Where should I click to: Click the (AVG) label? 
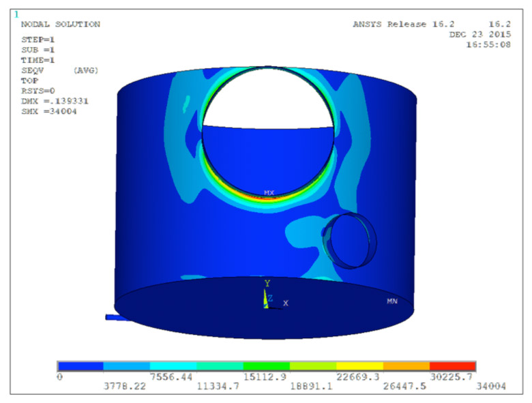click(x=86, y=70)
